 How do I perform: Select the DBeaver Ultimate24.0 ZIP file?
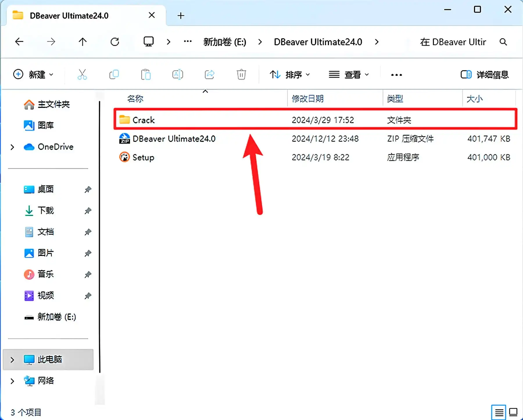coord(315,139)
